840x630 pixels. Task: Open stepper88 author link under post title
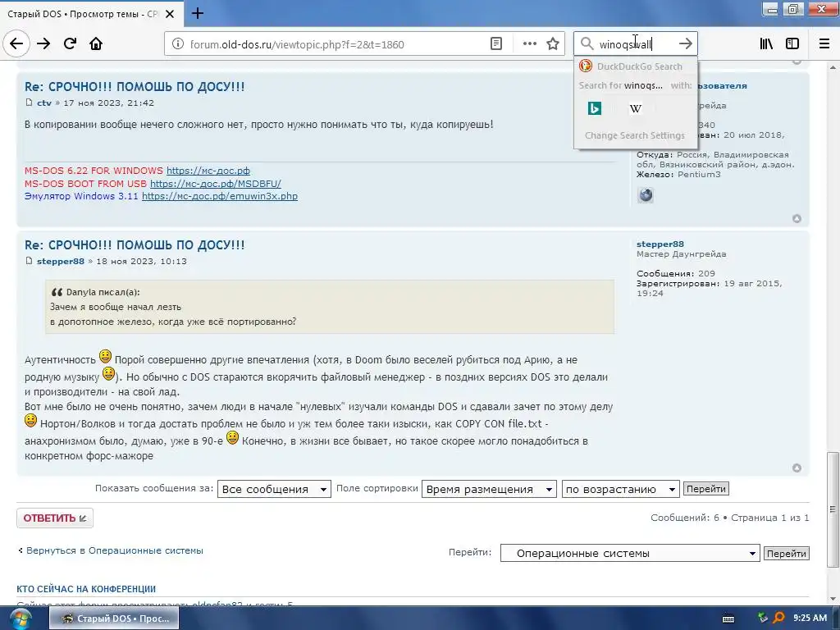click(x=61, y=262)
